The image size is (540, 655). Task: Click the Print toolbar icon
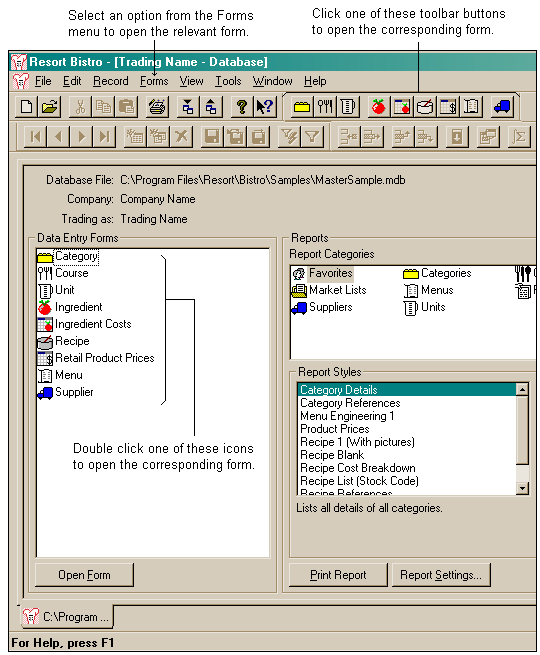157,107
